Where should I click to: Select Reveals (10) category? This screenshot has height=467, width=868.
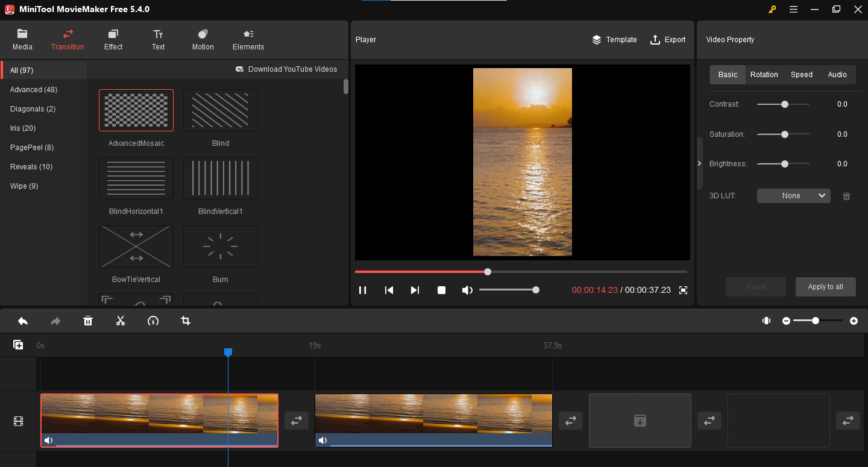[44, 167]
